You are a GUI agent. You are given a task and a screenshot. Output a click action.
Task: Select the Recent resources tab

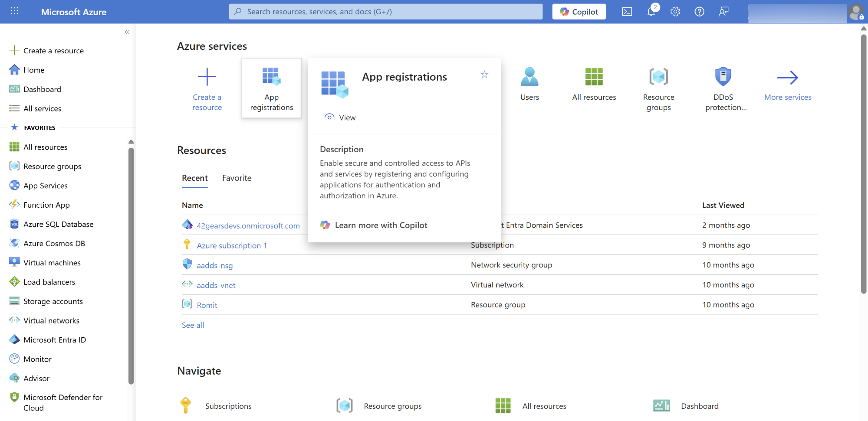tap(194, 178)
